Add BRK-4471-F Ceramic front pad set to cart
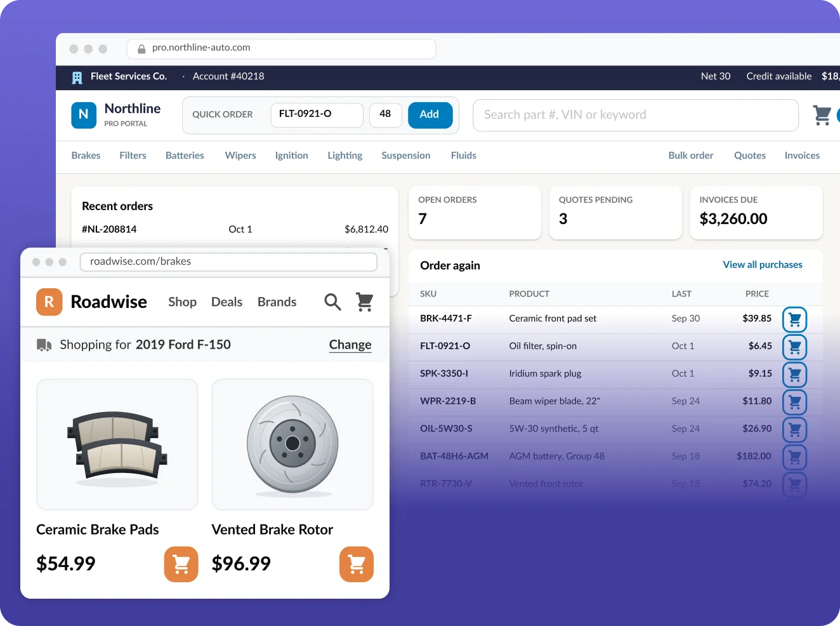This screenshot has width=840, height=626. click(x=794, y=319)
